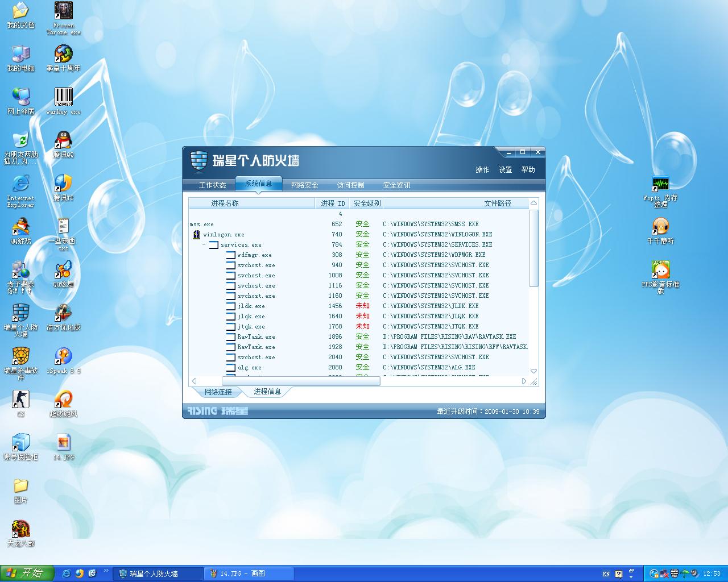Select the warkey.exe barcode icon
The width and height of the screenshot is (728, 582).
[x=63, y=102]
